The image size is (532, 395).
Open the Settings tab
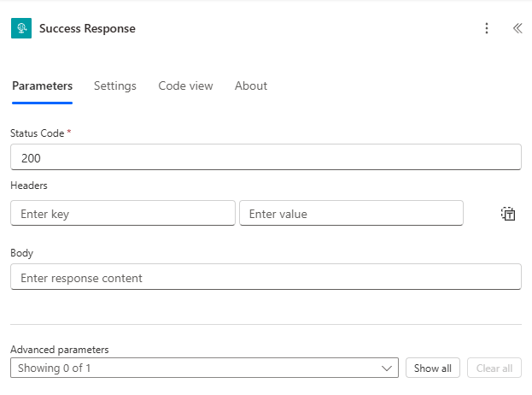coord(115,86)
